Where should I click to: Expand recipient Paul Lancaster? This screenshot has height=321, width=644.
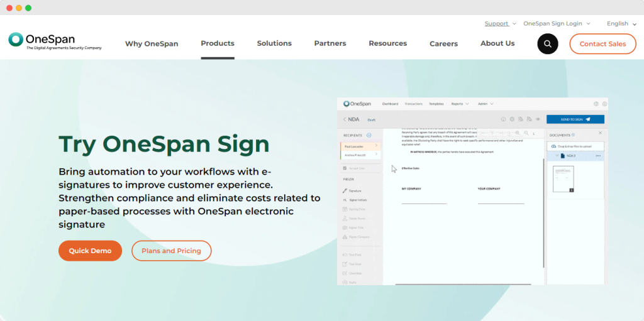(x=376, y=145)
